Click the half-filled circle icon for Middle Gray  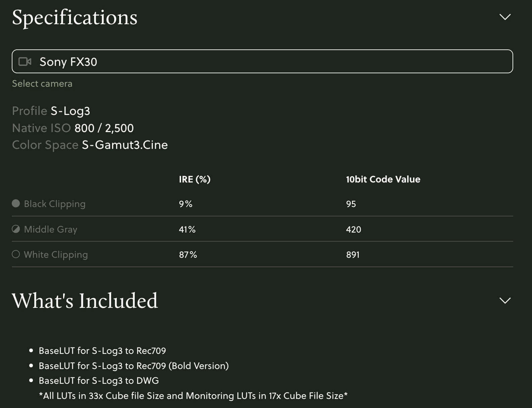[x=16, y=229]
